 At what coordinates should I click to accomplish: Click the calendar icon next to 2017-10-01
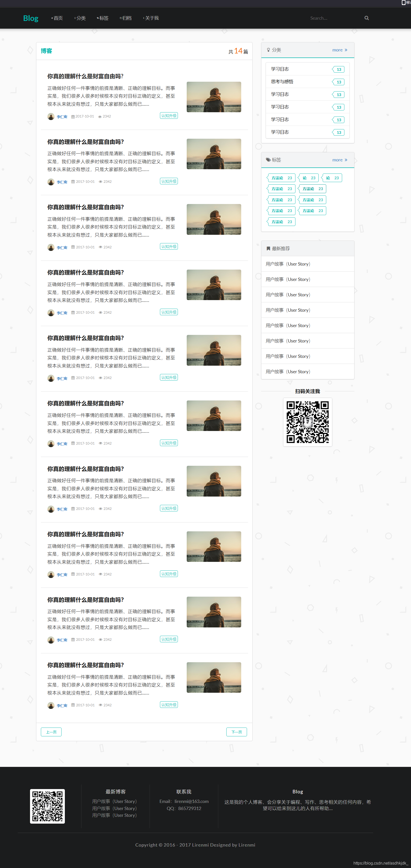pos(73,116)
